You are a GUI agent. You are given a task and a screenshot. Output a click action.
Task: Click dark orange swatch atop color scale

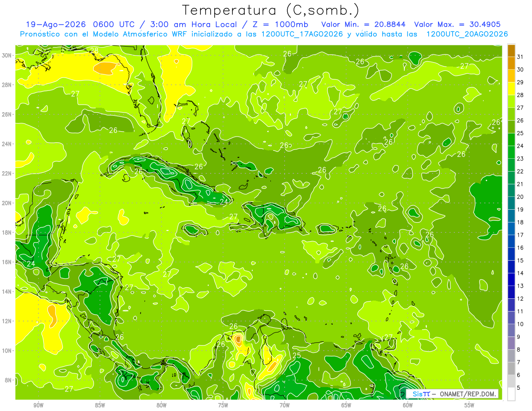[x=511, y=51]
